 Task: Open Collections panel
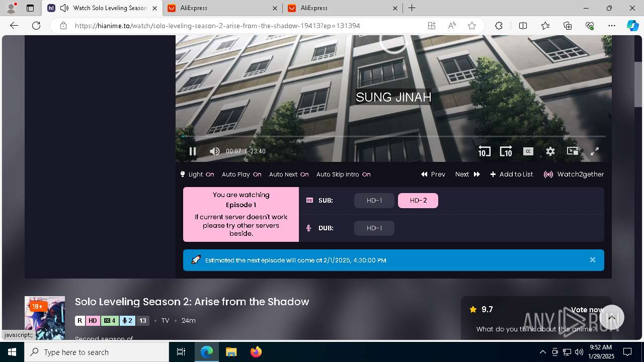coord(568,26)
